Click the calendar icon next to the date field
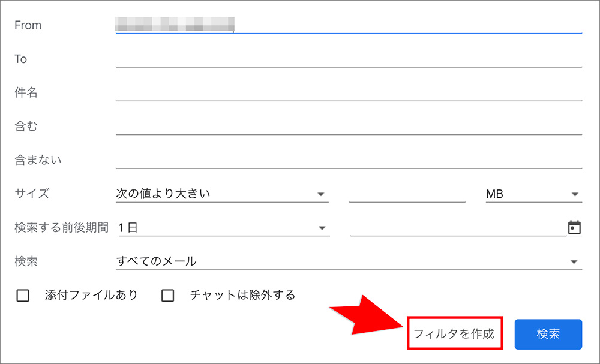 point(575,227)
